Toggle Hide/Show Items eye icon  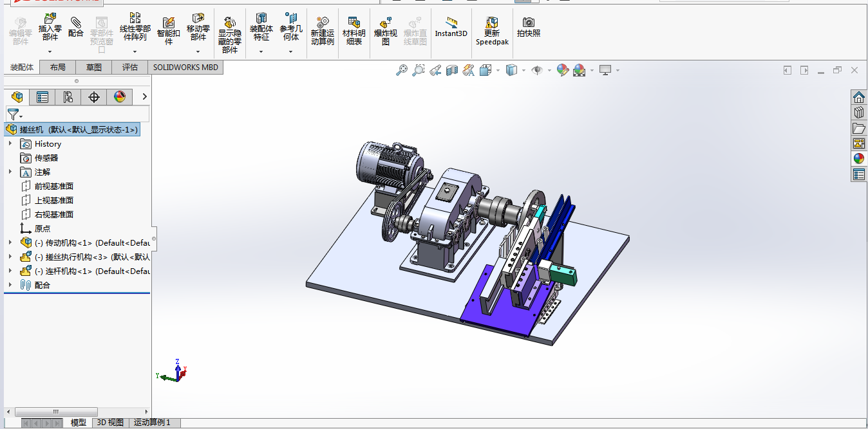point(537,70)
